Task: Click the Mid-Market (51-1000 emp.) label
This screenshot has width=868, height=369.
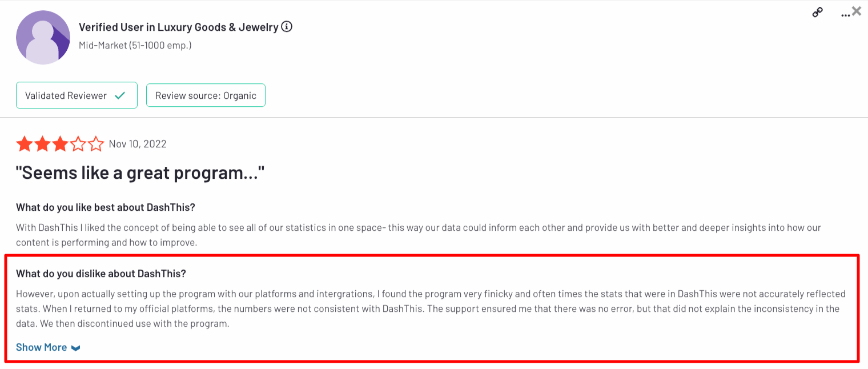Action: 135,45
